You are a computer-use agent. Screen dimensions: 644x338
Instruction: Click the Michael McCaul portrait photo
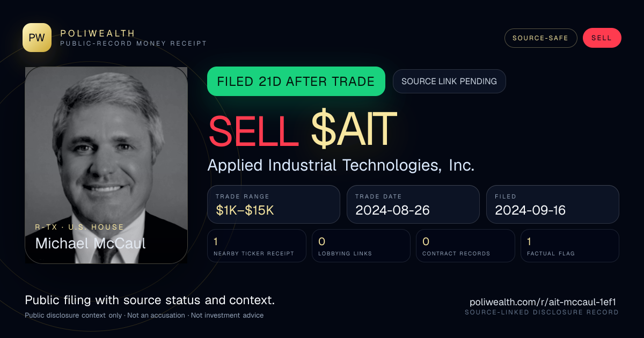click(x=106, y=165)
